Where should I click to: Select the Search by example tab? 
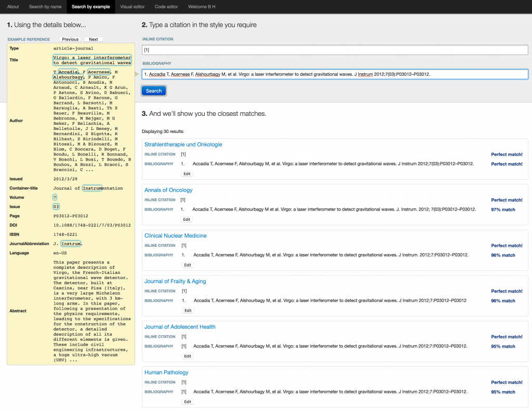(x=90, y=7)
